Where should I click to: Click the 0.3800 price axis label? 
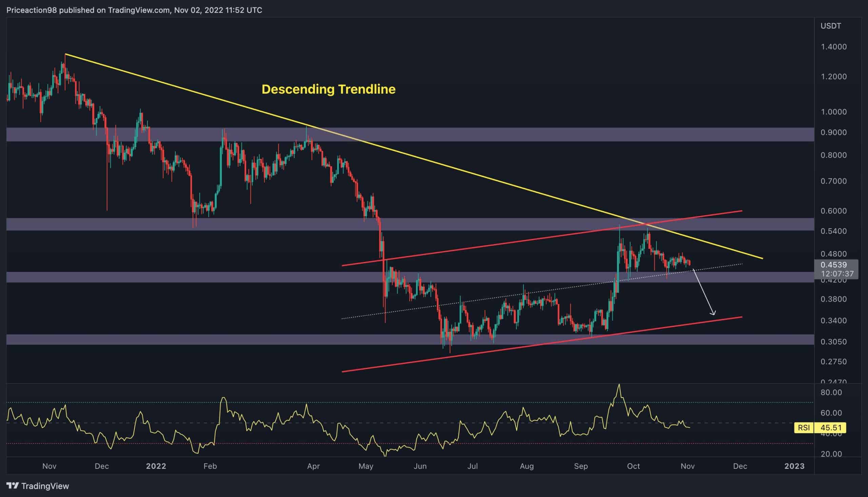point(833,299)
